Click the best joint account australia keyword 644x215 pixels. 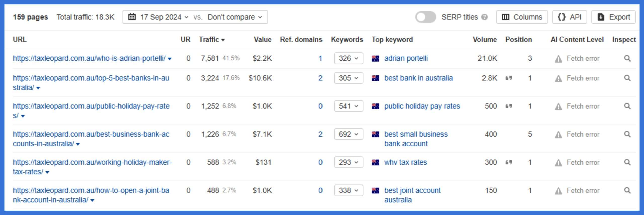(413, 195)
